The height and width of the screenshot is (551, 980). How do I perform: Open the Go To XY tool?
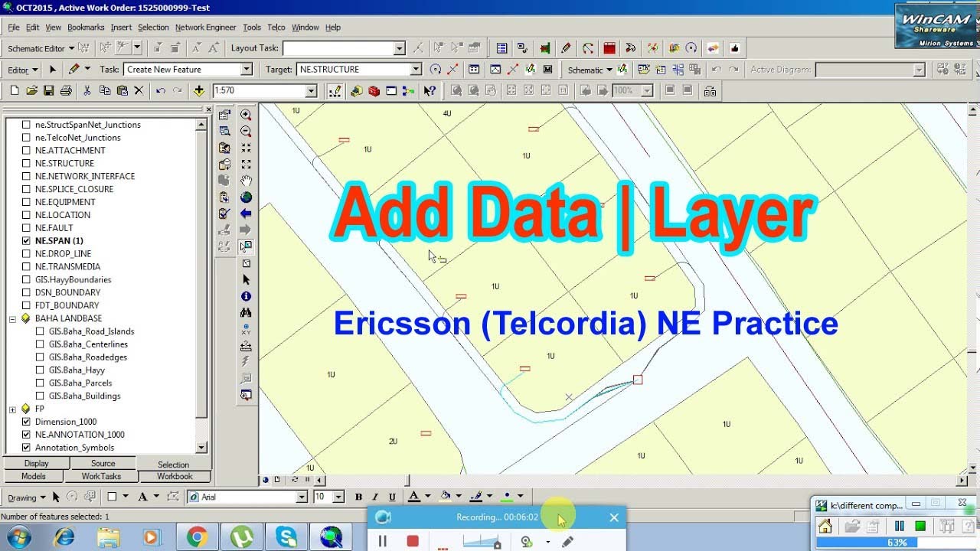click(x=246, y=329)
